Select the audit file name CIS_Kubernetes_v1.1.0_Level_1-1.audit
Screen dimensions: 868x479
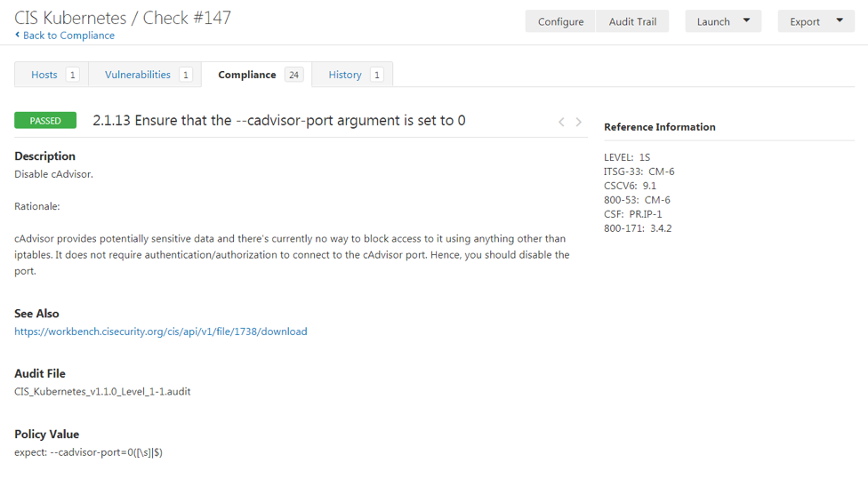click(102, 392)
